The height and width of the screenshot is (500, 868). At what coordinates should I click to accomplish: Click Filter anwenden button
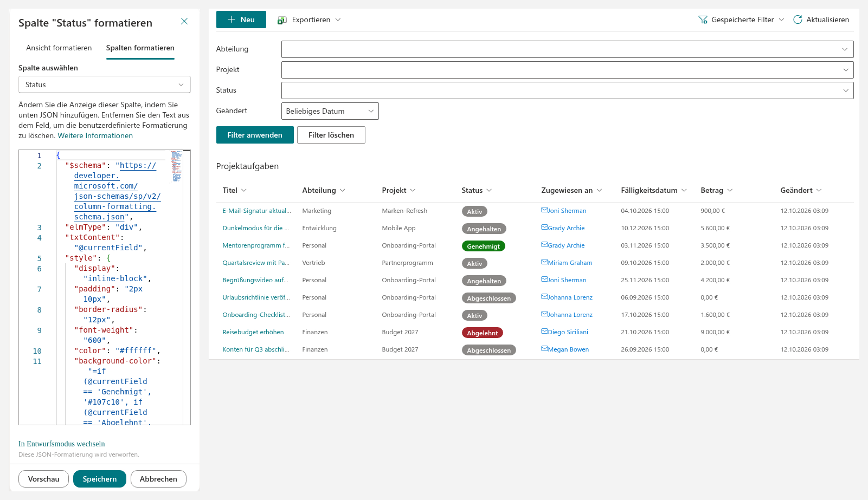pos(255,135)
